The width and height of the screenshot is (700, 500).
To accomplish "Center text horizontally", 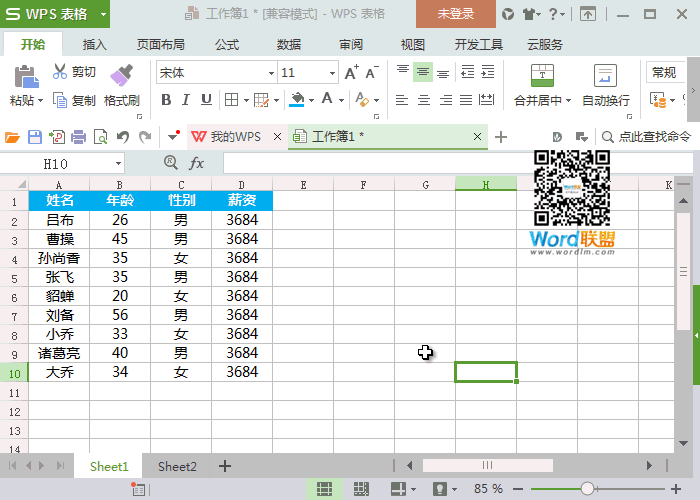I will (423, 100).
